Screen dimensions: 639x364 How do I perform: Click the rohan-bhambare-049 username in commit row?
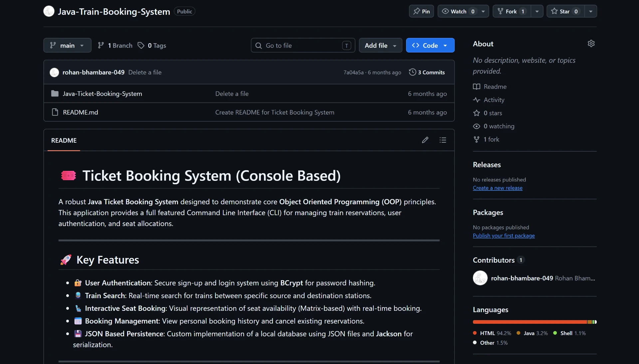tap(94, 72)
